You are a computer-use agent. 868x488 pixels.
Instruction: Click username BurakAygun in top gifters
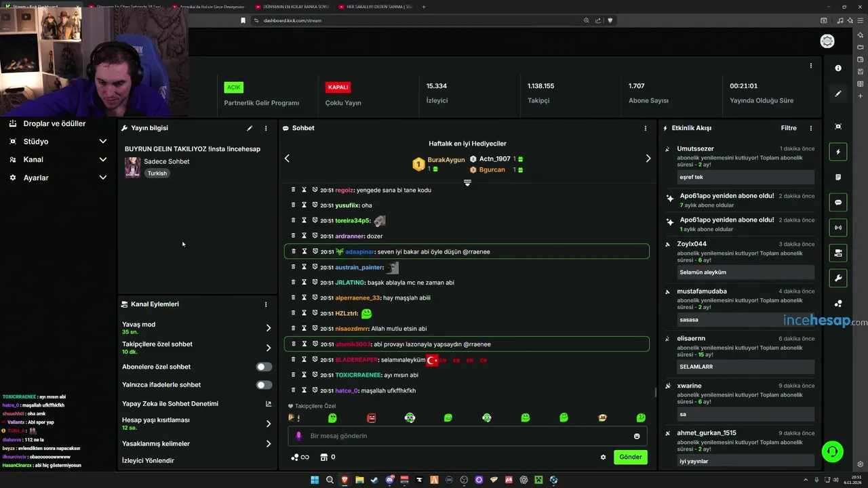tap(446, 160)
